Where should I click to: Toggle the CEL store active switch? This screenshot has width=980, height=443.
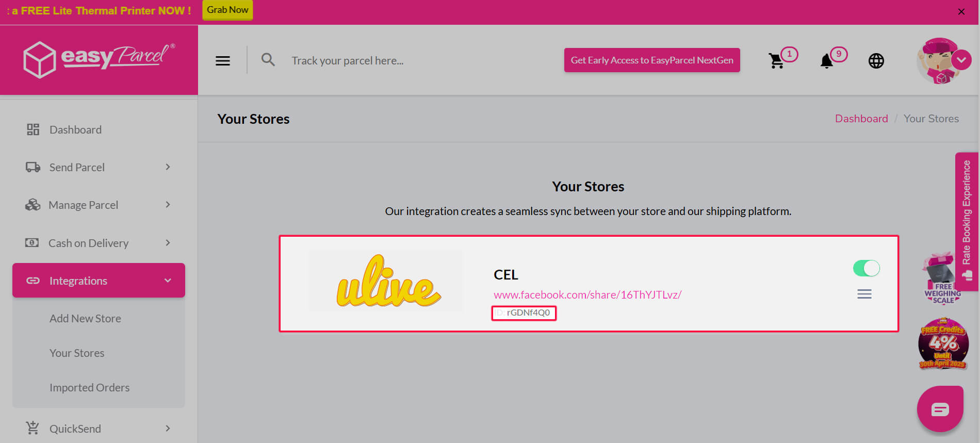pos(867,268)
